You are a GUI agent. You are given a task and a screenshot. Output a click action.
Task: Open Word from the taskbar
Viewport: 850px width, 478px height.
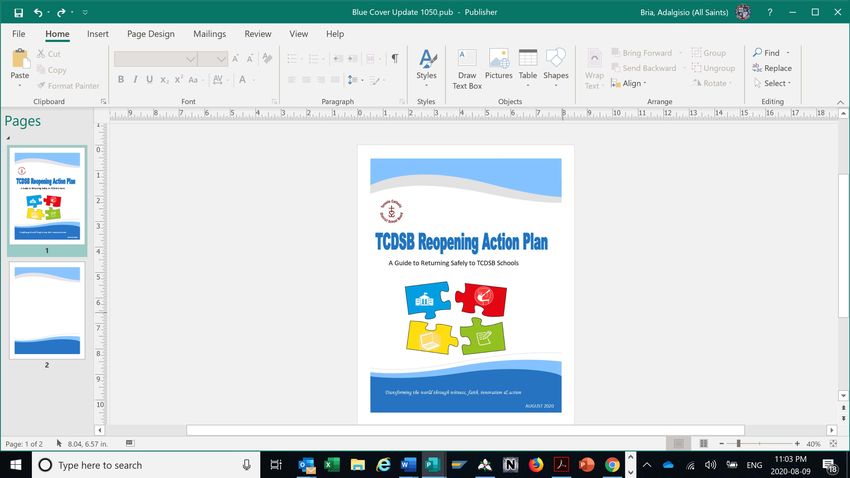[x=408, y=464]
